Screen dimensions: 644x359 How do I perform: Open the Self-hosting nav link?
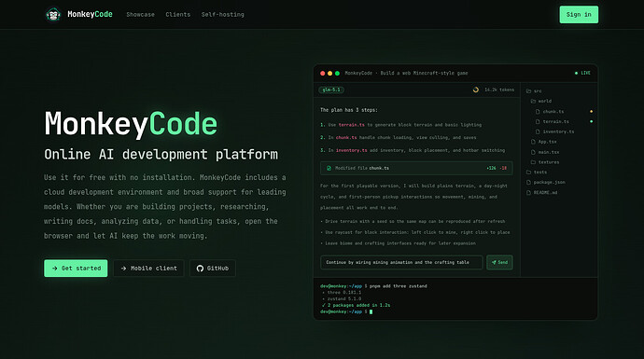pyautogui.click(x=223, y=14)
